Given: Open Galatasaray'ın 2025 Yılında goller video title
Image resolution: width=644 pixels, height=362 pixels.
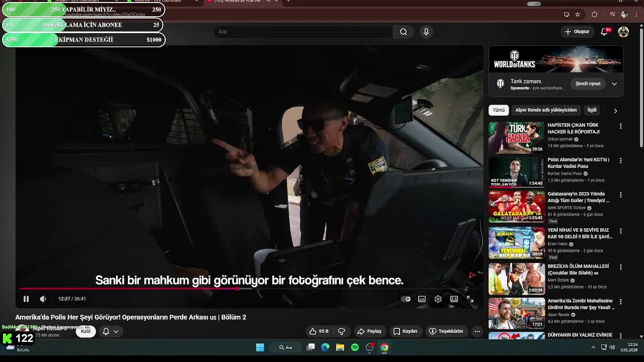Looking at the screenshot, I should tap(579, 197).
